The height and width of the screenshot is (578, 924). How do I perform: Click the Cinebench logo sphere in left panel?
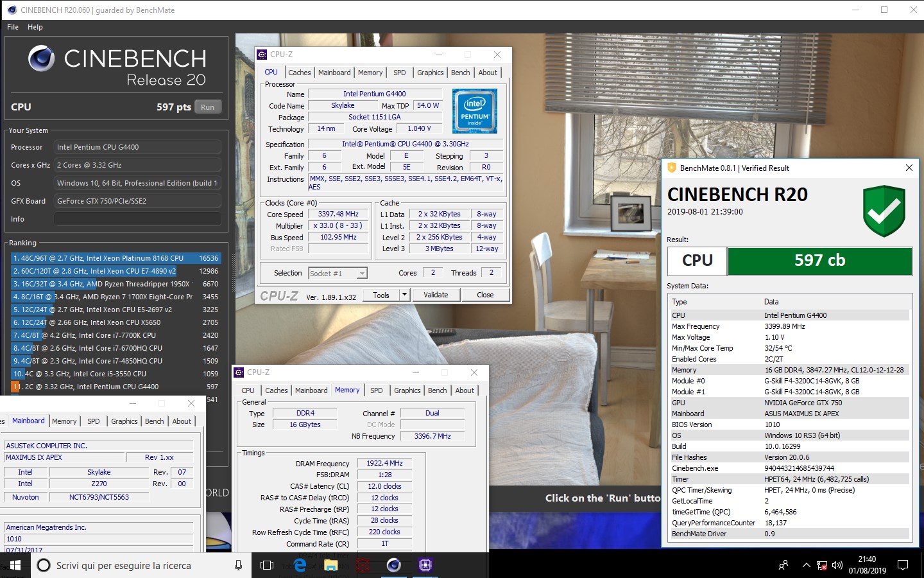pyautogui.click(x=41, y=58)
